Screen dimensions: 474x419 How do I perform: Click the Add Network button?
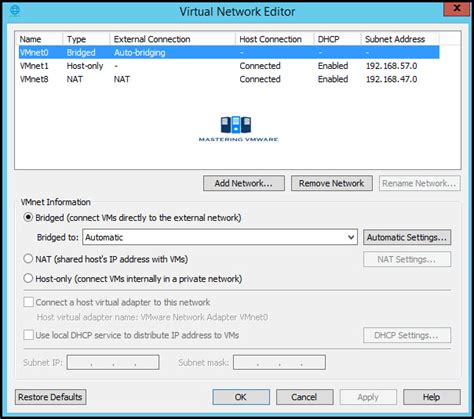[x=244, y=183]
